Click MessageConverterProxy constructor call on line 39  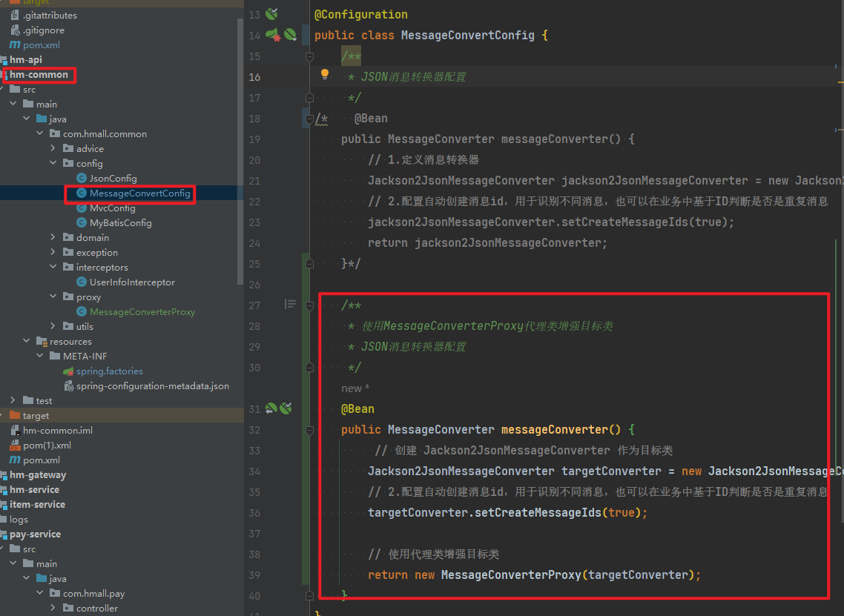coord(510,575)
